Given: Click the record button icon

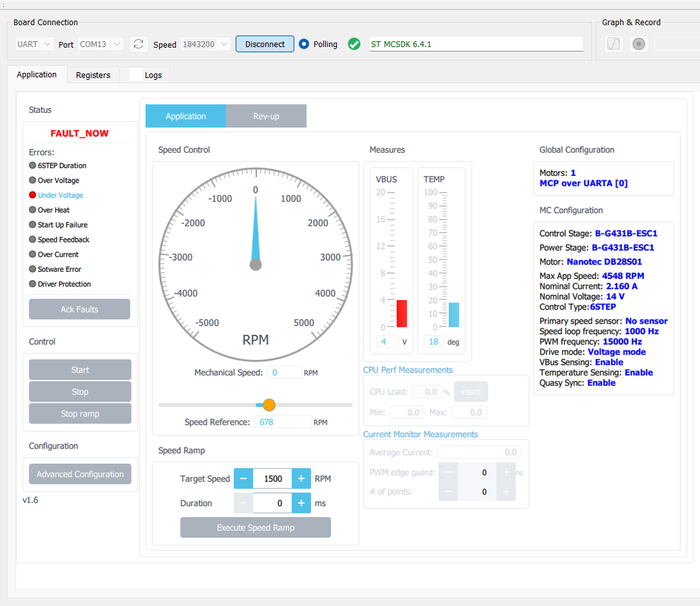Looking at the screenshot, I should click(638, 44).
